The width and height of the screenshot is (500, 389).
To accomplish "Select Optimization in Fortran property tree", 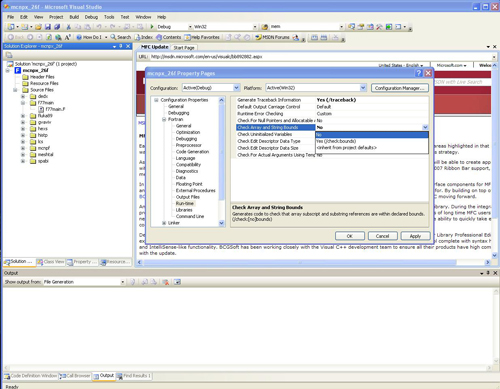I will (188, 132).
